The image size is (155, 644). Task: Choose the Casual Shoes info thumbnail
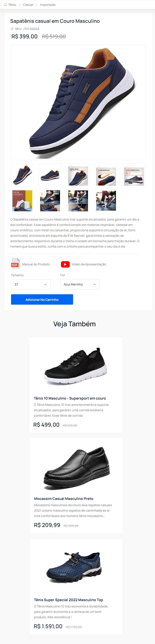(78, 175)
